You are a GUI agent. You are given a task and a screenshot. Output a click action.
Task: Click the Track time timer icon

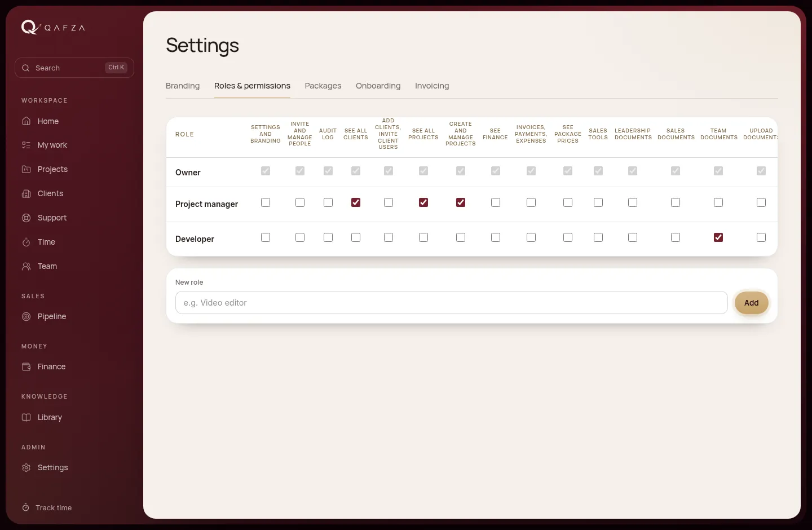[x=25, y=507]
